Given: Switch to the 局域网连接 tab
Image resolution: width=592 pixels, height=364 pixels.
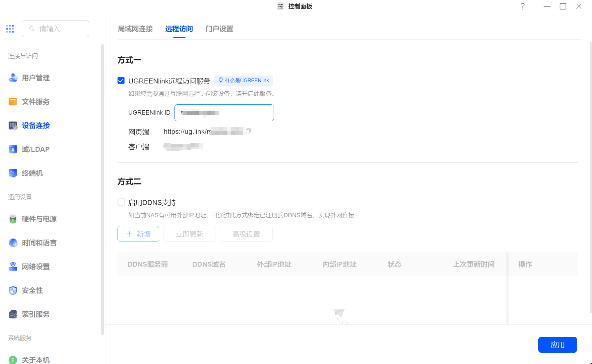Looking at the screenshot, I should click(135, 29).
